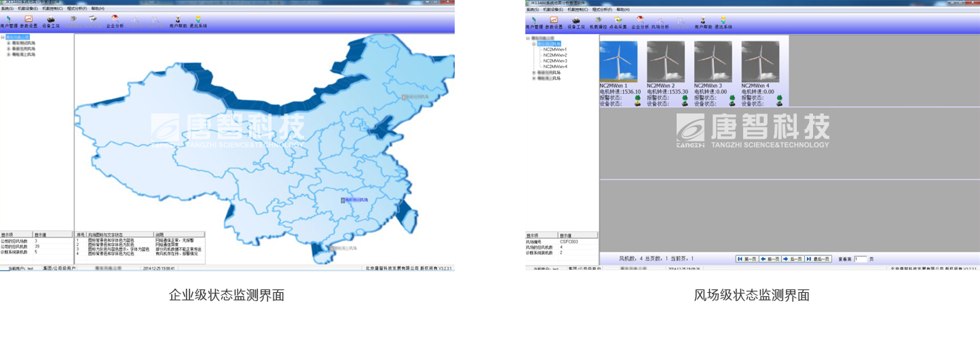Open 企业分析 in the left window toolbar

coord(115,22)
